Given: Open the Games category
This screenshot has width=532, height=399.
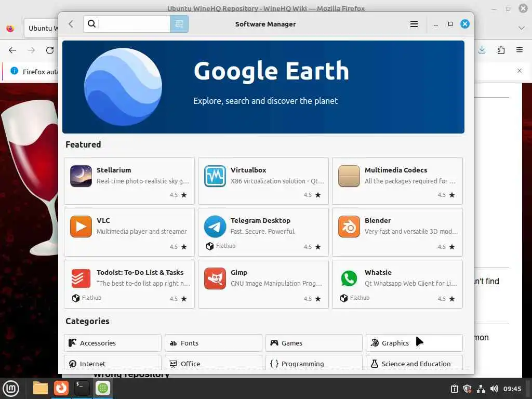Looking at the screenshot, I should coord(314,343).
